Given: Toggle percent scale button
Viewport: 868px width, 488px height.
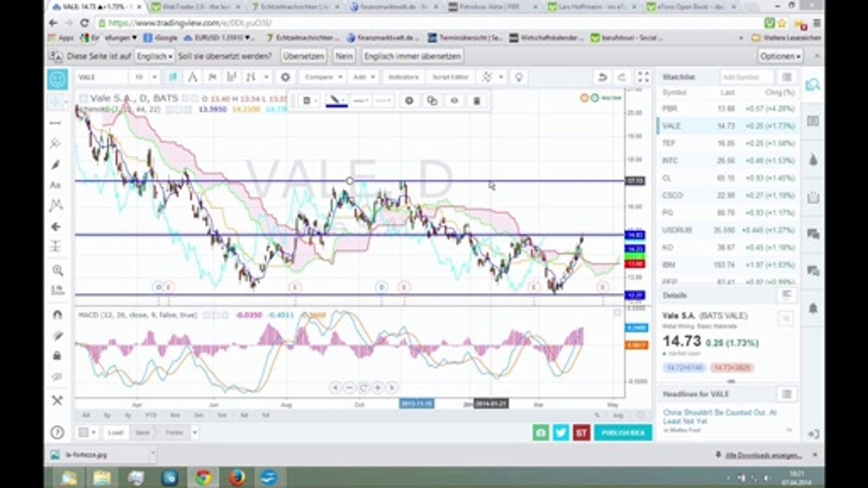Looking at the screenshot, I should 597,414.
